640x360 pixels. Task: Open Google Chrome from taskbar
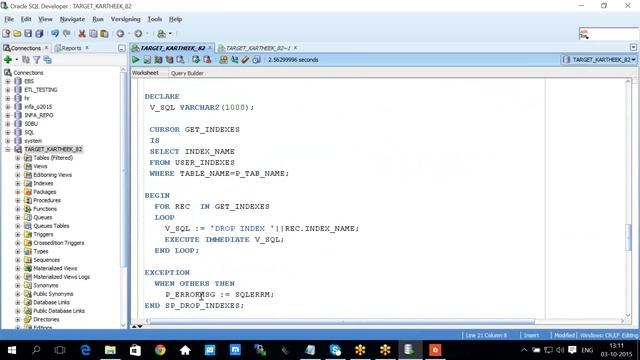(x=160, y=350)
